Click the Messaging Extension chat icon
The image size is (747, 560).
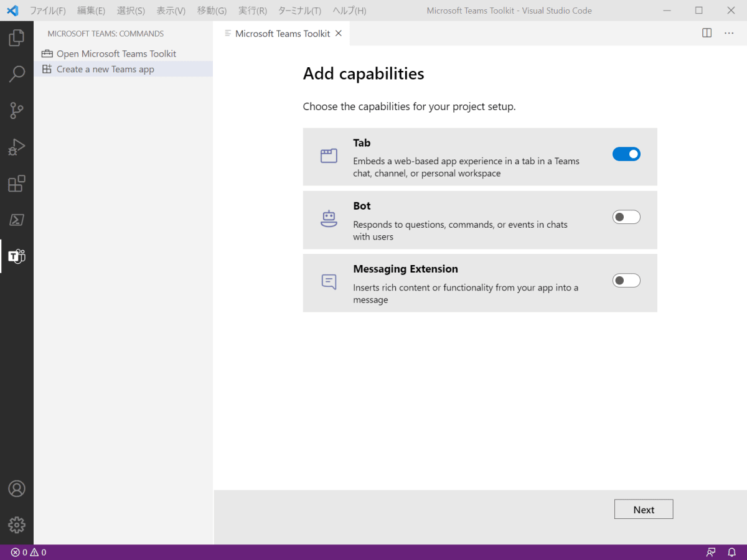[329, 282]
